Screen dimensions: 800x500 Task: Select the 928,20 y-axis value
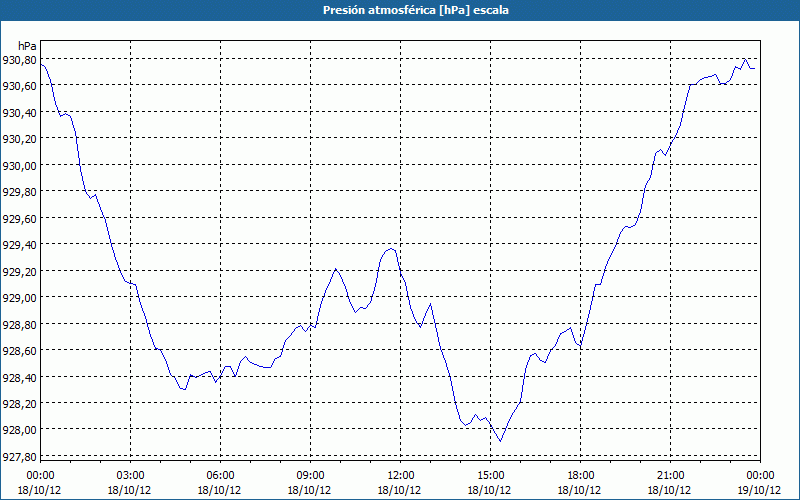19,404
